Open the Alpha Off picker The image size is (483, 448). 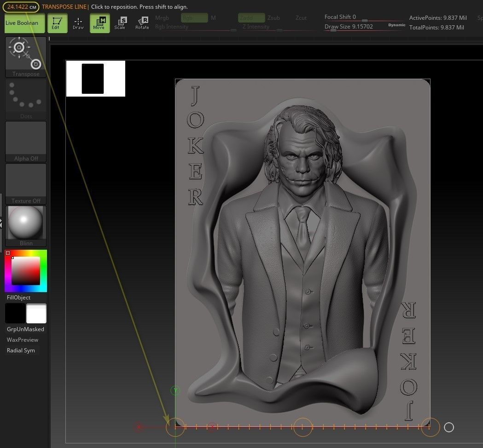pyautogui.click(x=26, y=142)
